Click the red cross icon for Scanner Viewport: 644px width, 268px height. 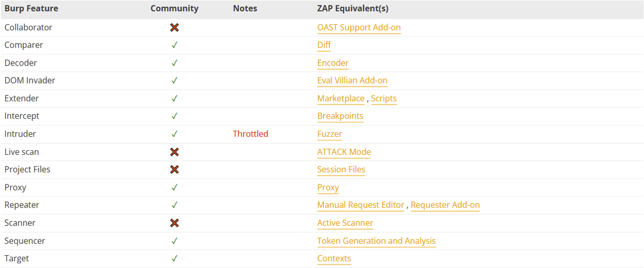[174, 223]
